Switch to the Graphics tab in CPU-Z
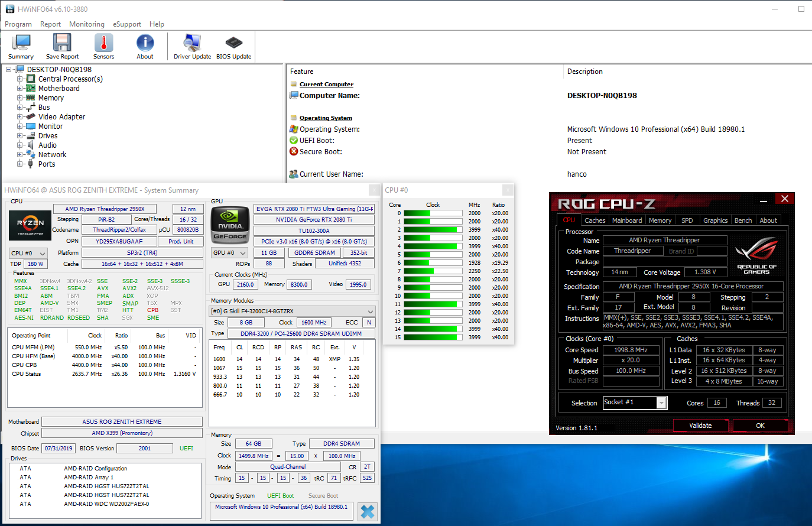The width and height of the screenshot is (812, 526). point(715,220)
